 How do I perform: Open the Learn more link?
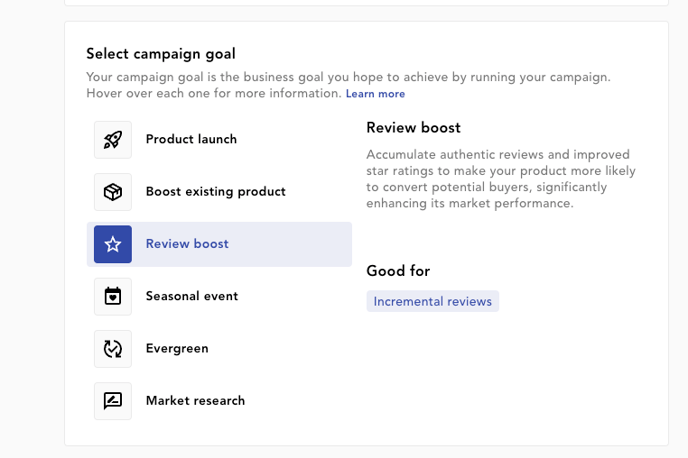tap(375, 94)
